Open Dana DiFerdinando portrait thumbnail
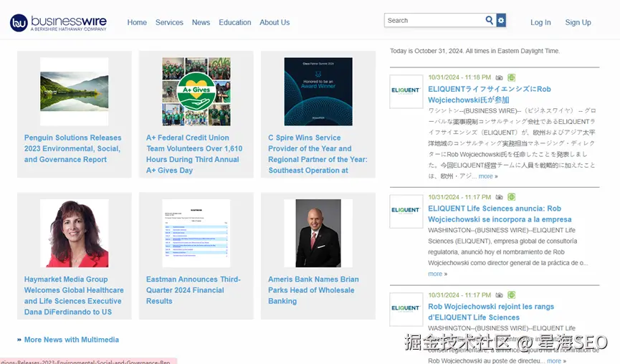This screenshot has width=620, height=364. (x=75, y=233)
